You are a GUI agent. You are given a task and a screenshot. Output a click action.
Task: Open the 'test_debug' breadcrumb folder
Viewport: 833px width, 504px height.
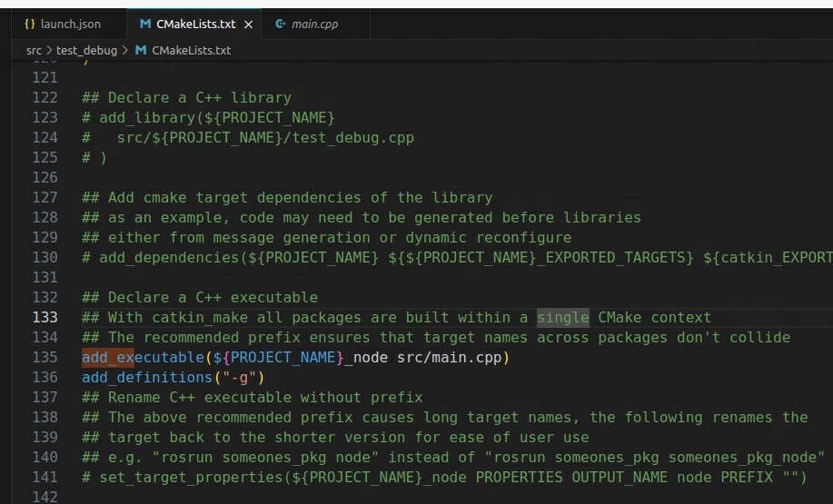(86, 51)
